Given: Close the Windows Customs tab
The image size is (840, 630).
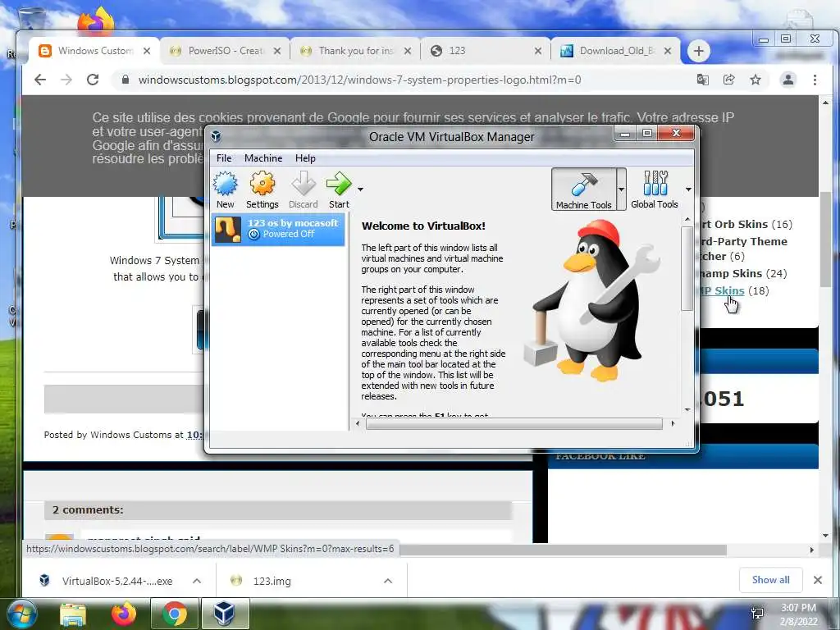Looking at the screenshot, I should click(x=147, y=51).
